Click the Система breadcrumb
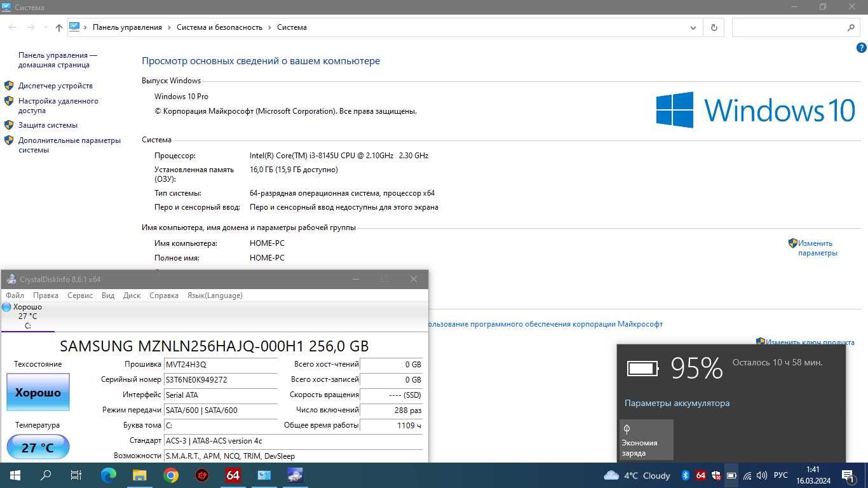Screen dimensions: 868x488 pyautogui.click(x=292, y=27)
